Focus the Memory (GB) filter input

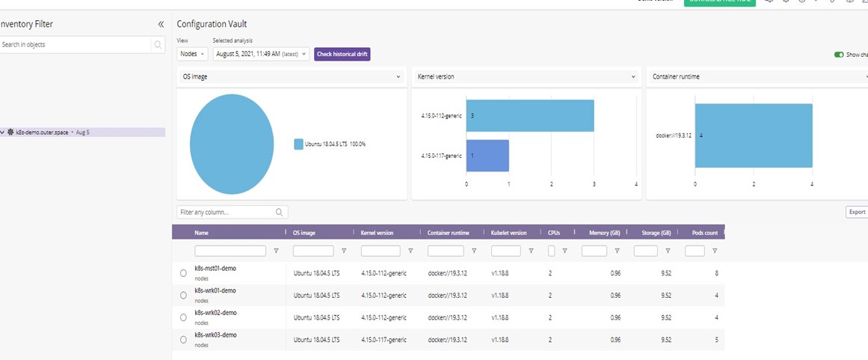594,251
